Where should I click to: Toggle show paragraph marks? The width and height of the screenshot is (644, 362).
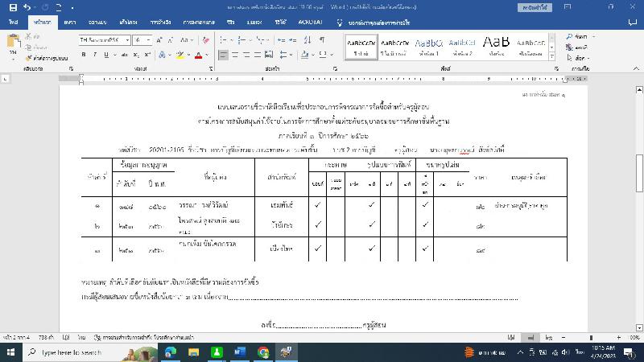(x=322, y=39)
